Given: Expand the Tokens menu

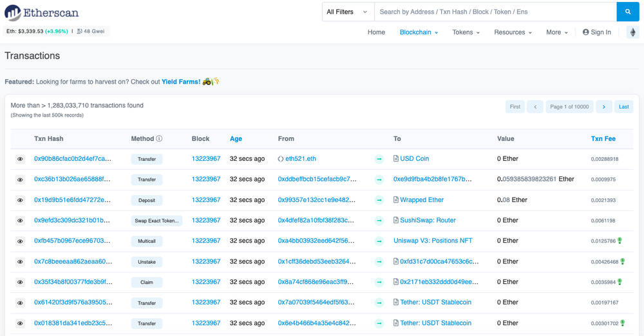Looking at the screenshot, I should [x=466, y=32].
